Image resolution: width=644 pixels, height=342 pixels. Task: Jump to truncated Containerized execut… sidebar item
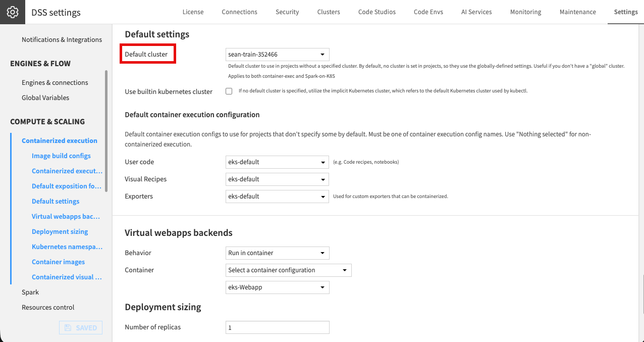tap(67, 171)
